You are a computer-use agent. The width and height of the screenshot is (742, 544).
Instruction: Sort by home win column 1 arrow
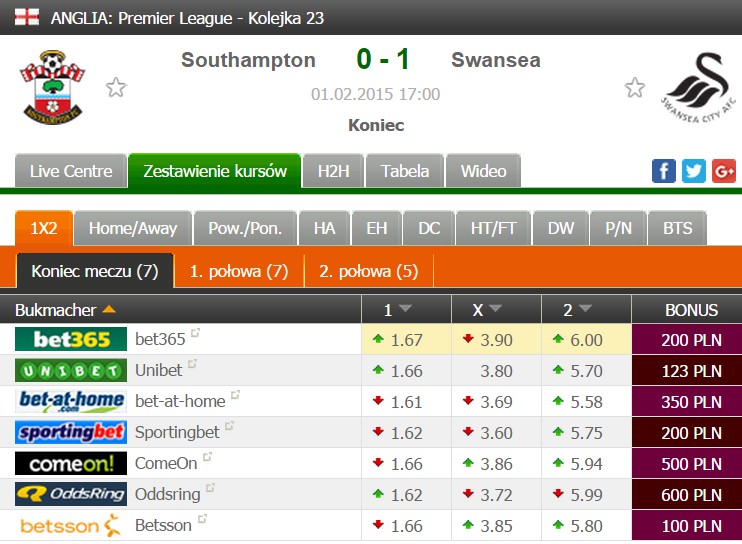click(x=405, y=308)
